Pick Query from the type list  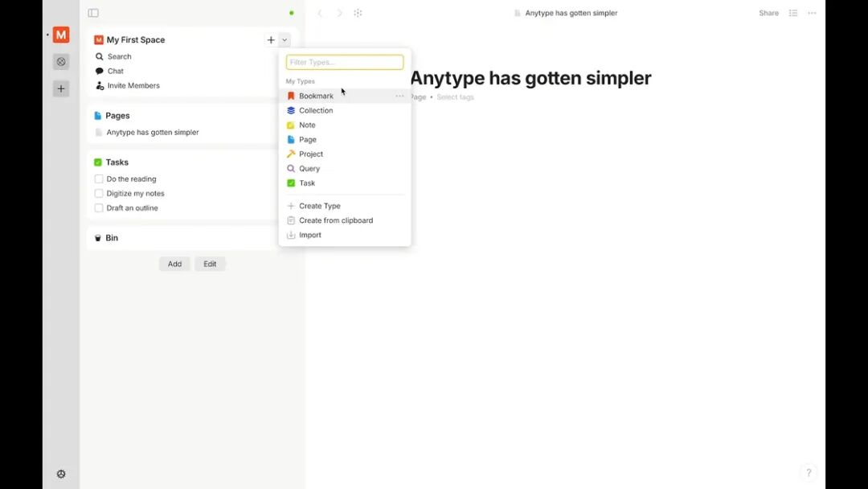(x=345, y=168)
